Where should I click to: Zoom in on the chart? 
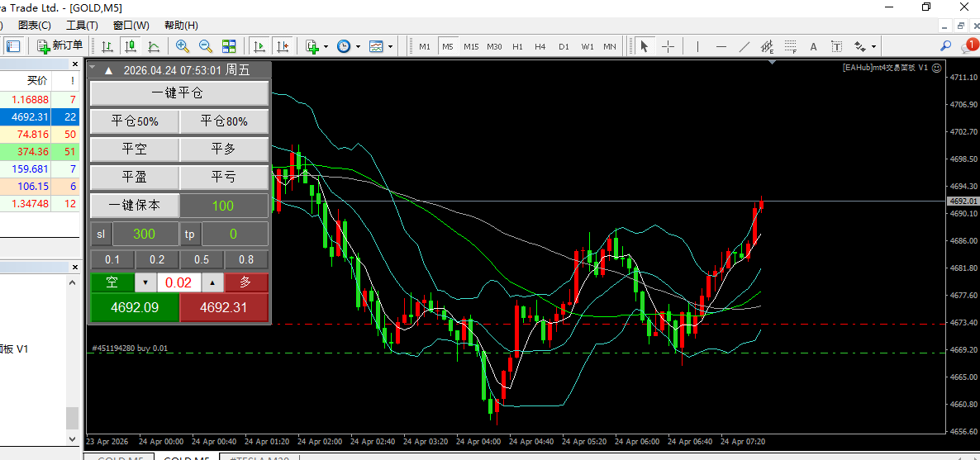183,45
